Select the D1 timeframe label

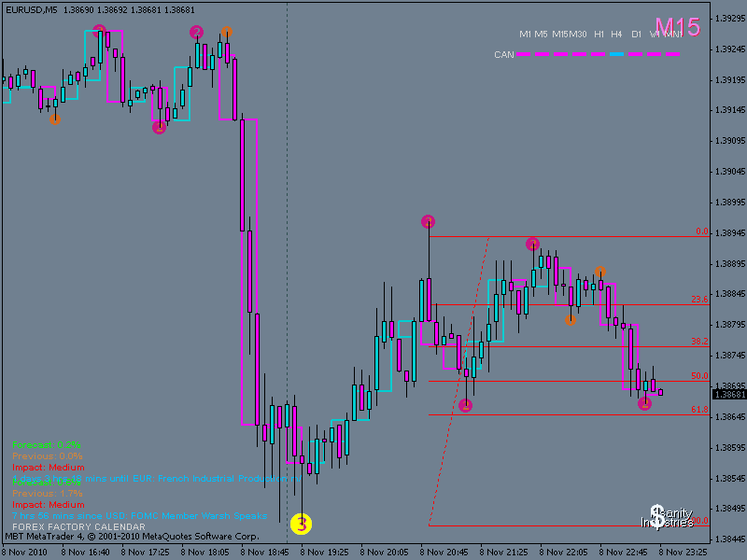click(x=636, y=35)
